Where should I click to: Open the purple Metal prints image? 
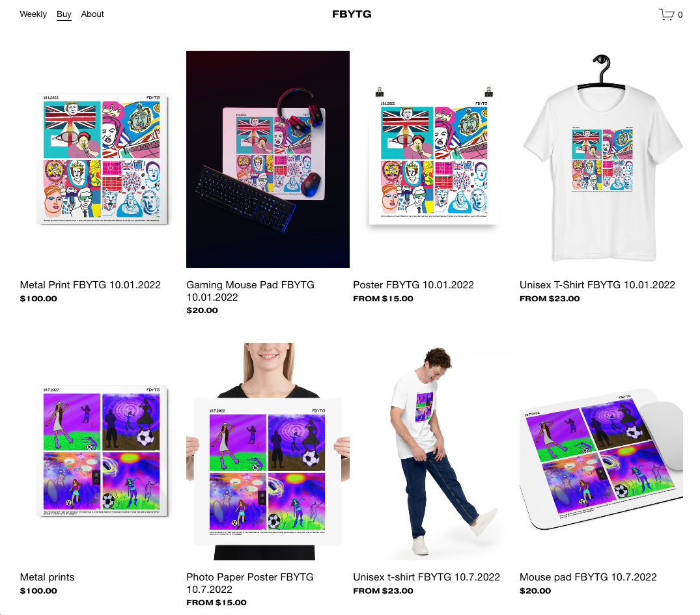[102, 452]
